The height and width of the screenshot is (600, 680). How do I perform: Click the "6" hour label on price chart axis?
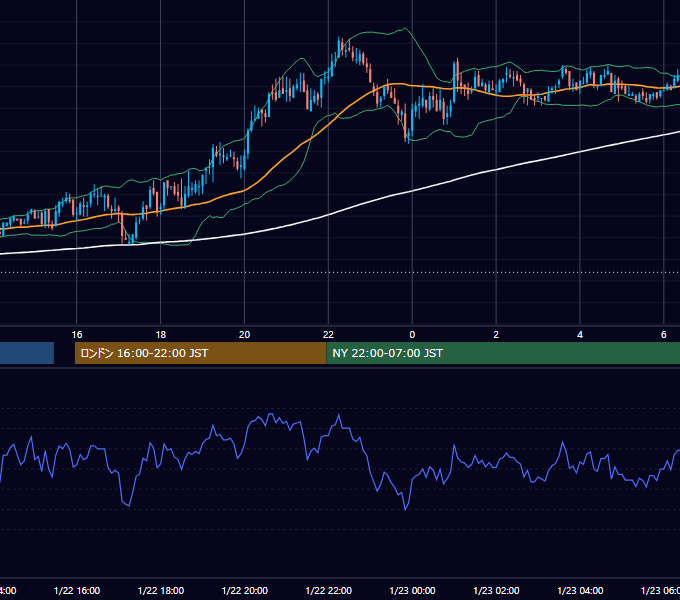coord(664,335)
